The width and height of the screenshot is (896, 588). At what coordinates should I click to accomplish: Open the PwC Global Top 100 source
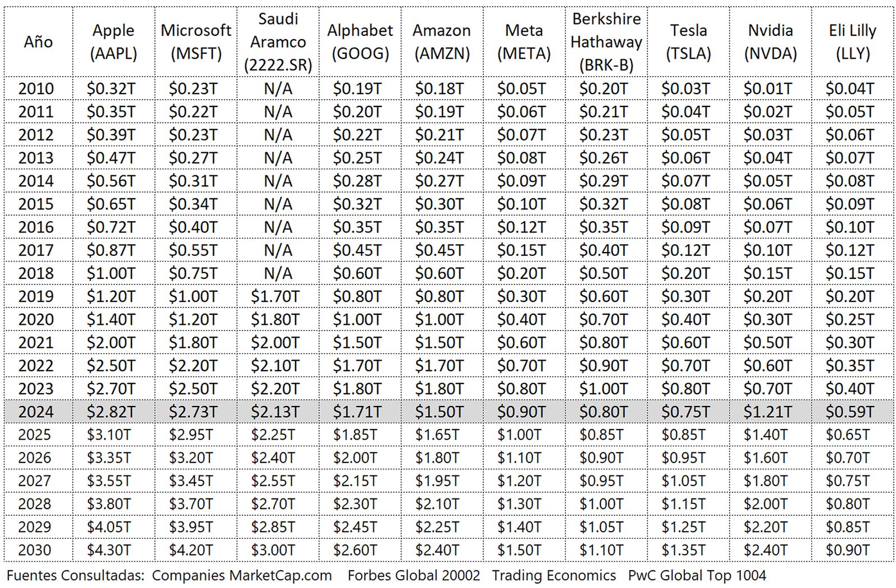[697, 576]
